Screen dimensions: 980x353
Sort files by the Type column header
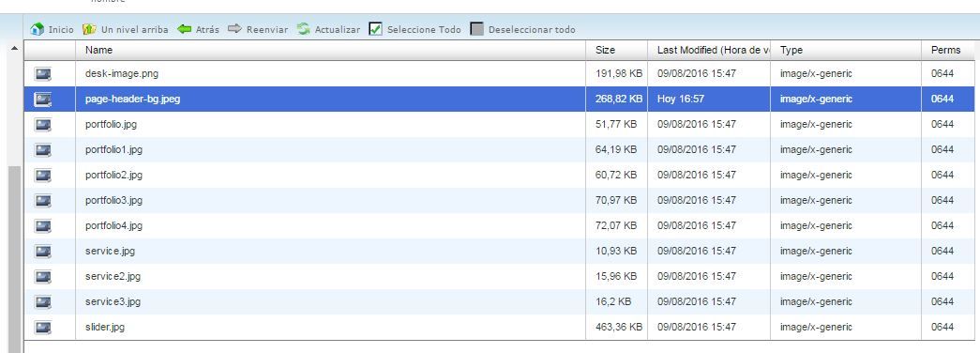tap(846, 50)
